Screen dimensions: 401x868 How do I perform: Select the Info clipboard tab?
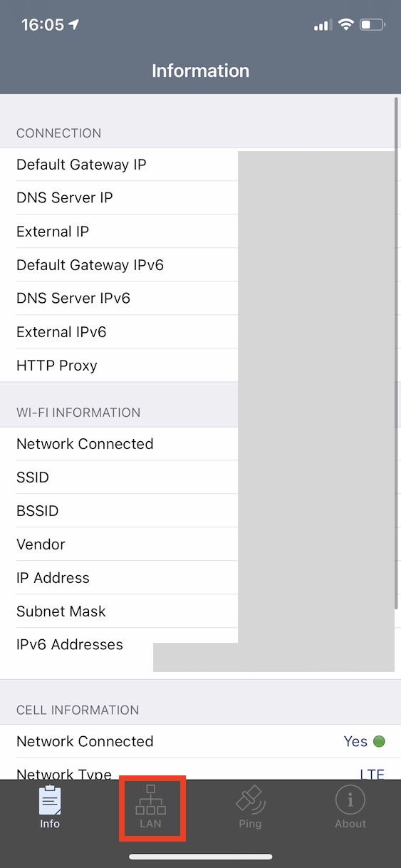pyautogui.click(x=50, y=808)
